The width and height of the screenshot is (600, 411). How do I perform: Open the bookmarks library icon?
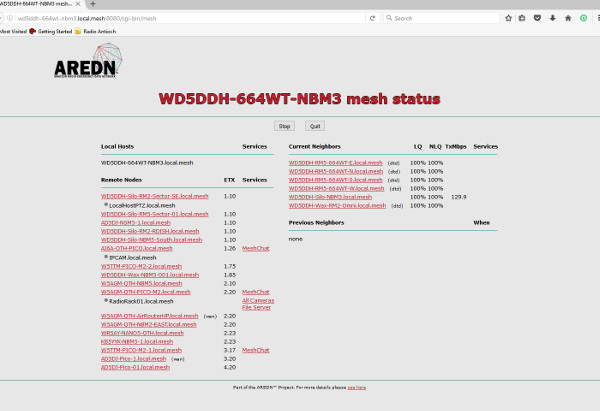point(522,18)
